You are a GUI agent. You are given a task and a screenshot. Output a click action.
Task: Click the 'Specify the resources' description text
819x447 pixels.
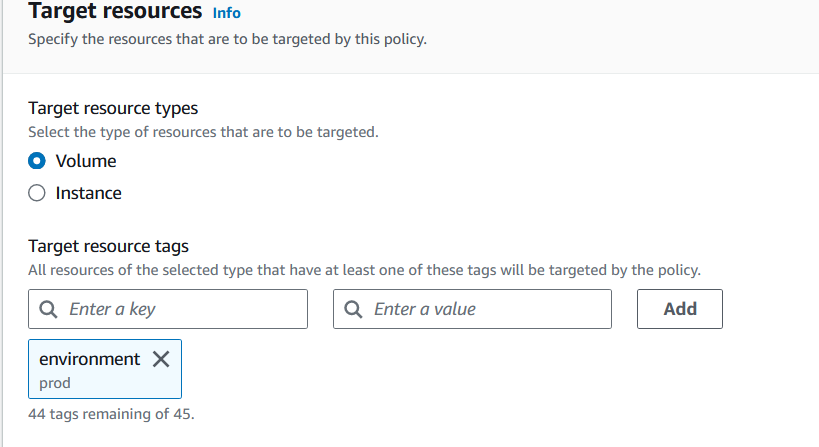coord(227,39)
